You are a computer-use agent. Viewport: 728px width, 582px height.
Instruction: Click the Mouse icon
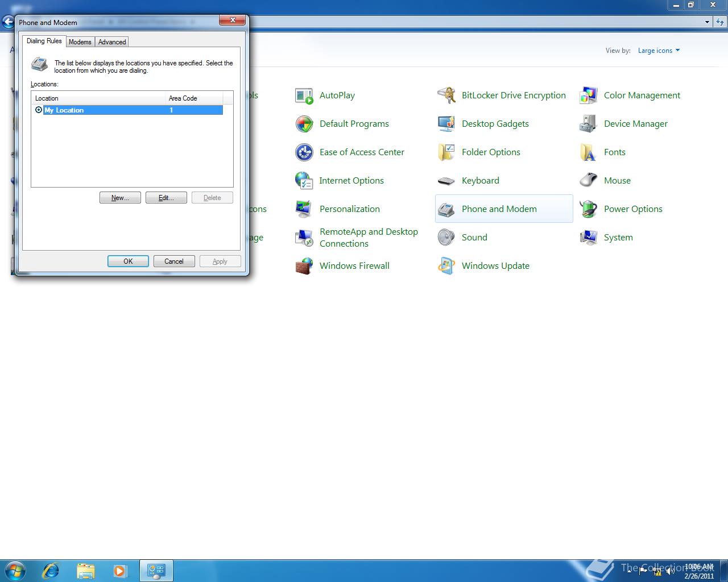pos(589,181)
